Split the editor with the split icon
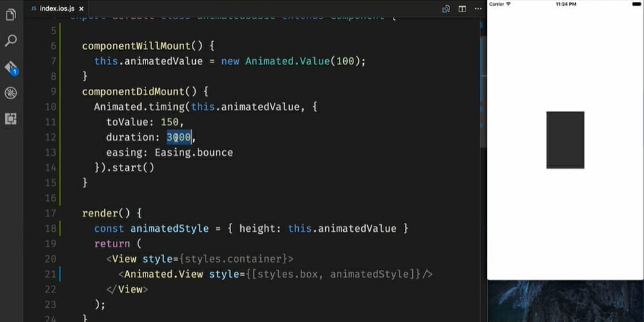 click(x=462, y=8)
